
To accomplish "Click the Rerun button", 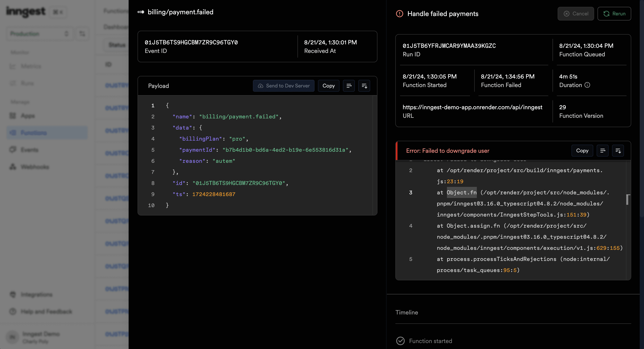I will point(614,13).
